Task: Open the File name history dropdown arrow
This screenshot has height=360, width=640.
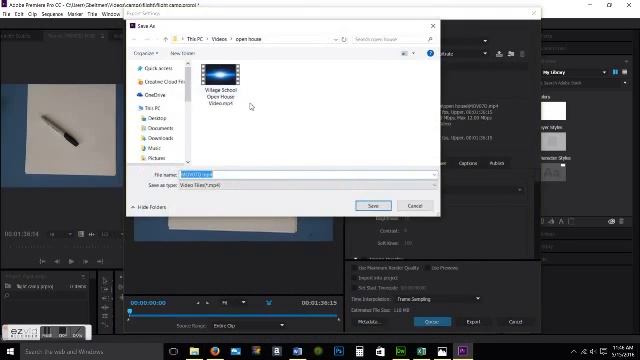Action: pyautogui.click(x=434, y=175)
